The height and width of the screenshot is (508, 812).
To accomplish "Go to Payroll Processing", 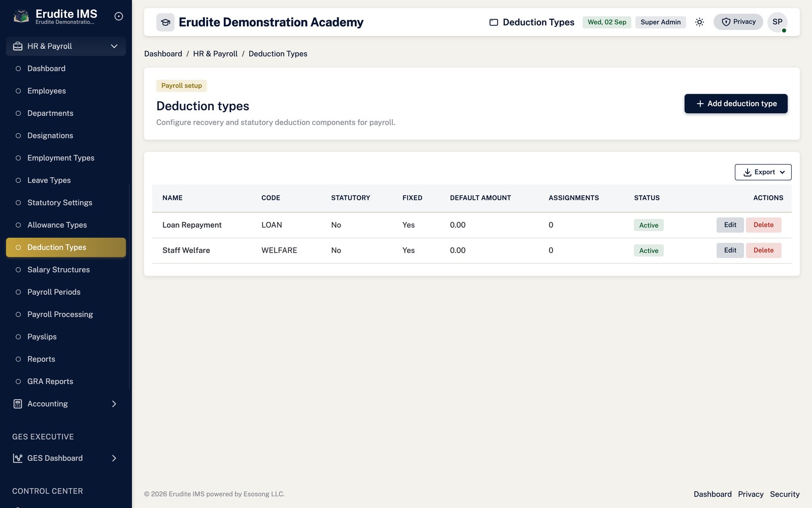I will pos(66,314).
